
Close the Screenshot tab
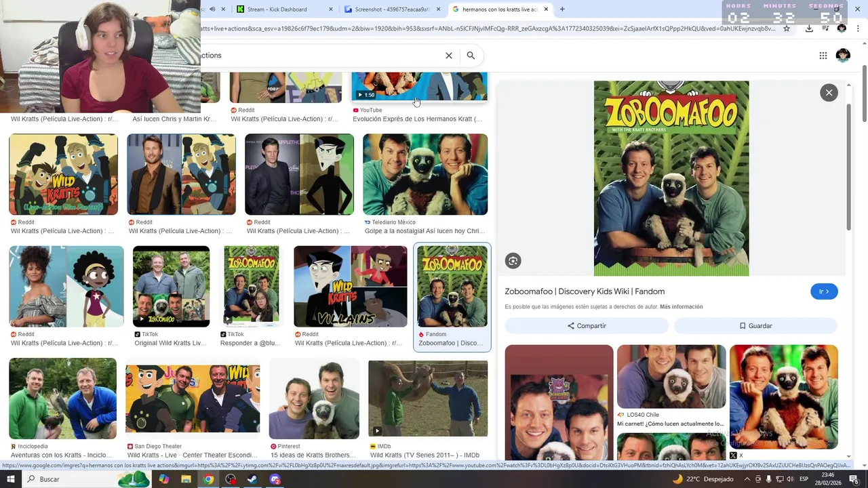coord(438,9)
